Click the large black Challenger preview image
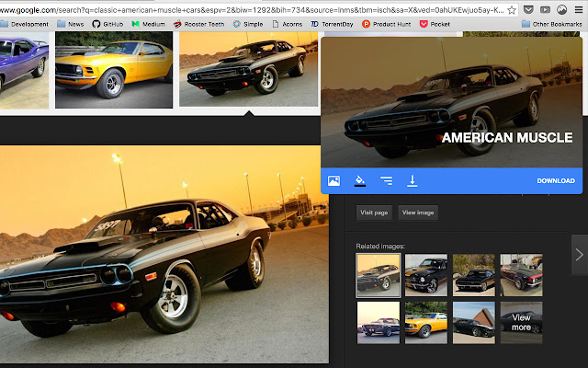The image size is (588, 368). tap(164, 255)
